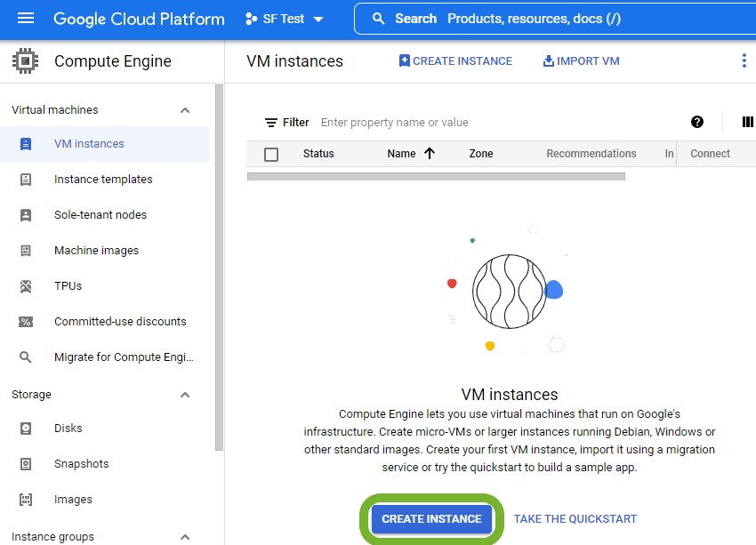
Task: Open the SF Test project dropdown
Action: point(284,19)
